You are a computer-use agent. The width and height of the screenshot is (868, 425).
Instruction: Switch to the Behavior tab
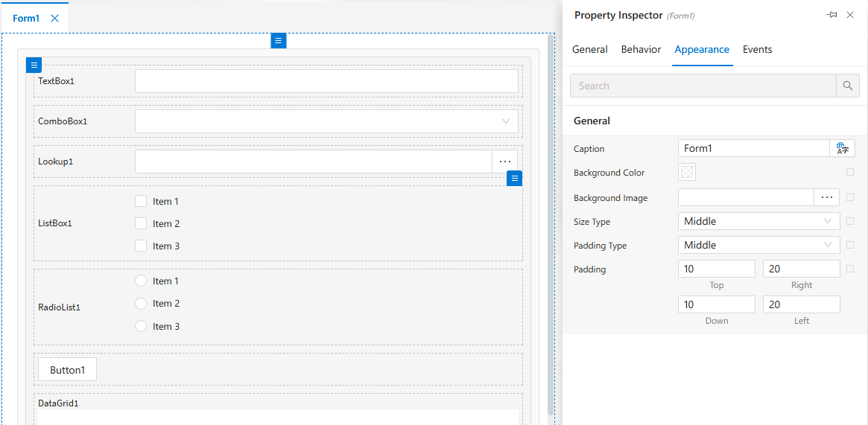[641, 49]
